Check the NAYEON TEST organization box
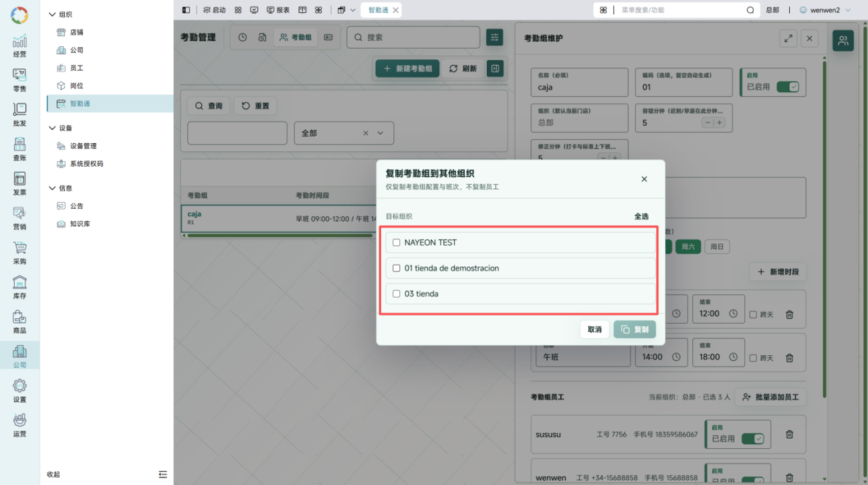The width and height of the screenshot is (868, 485). click(397, 243)
